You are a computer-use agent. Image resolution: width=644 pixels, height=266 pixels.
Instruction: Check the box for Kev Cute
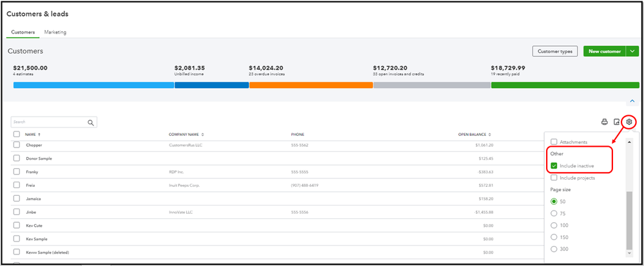(x=16, y=225)
